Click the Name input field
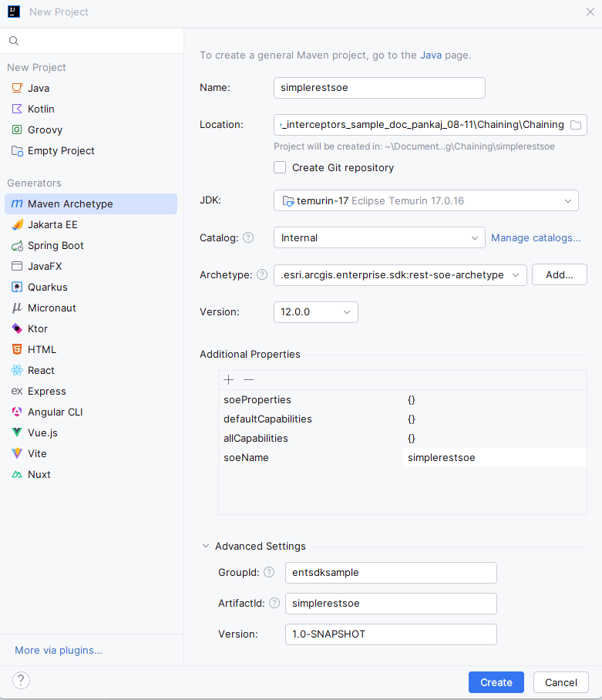This screenshot has height=700, width=602. coord(378,87)
